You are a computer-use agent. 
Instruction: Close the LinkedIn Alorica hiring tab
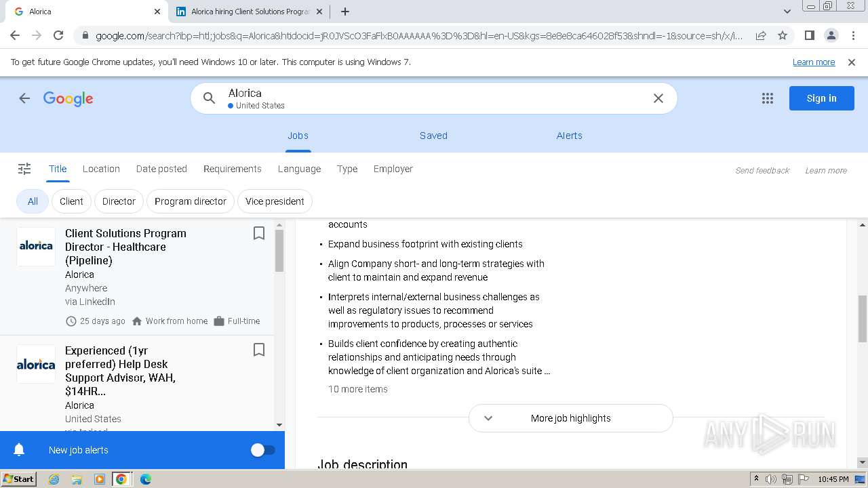coord(319,12)
